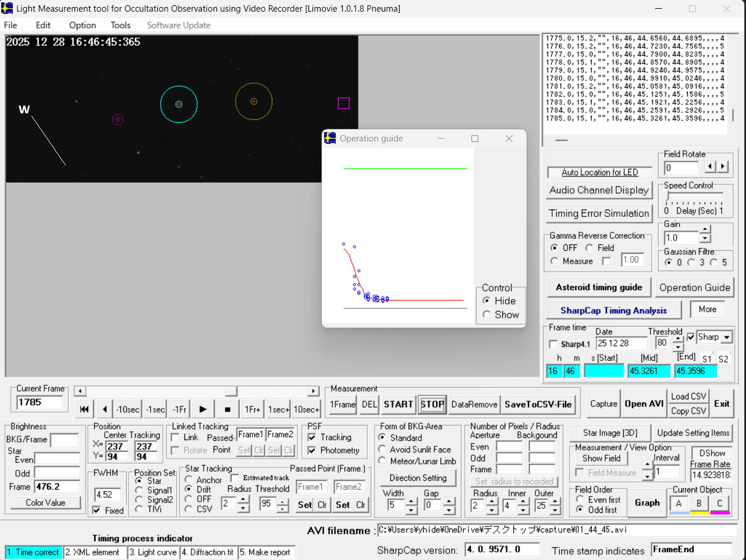746x560 pixels.
Task: Click the SharpCap Timing Analysis button
Action: click(x=613, y=310)
